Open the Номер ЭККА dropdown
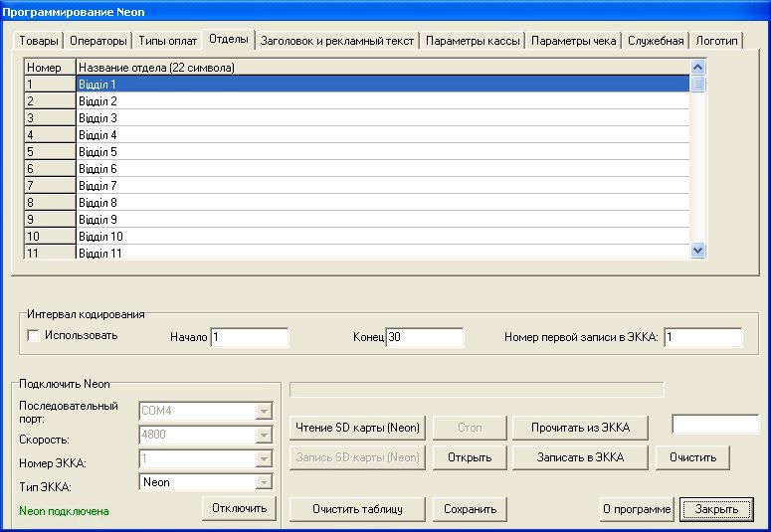Screen dimensions: 771x532 264,458
